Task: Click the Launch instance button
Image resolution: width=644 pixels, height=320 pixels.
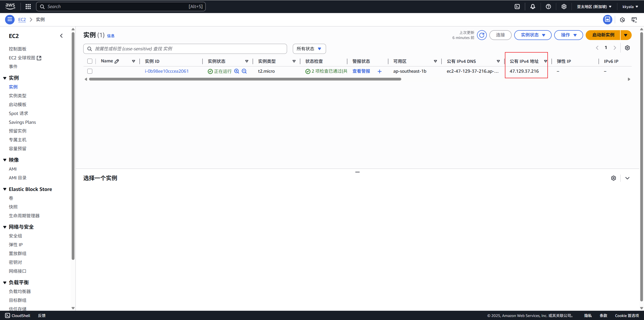Action: tap(603, 35)
